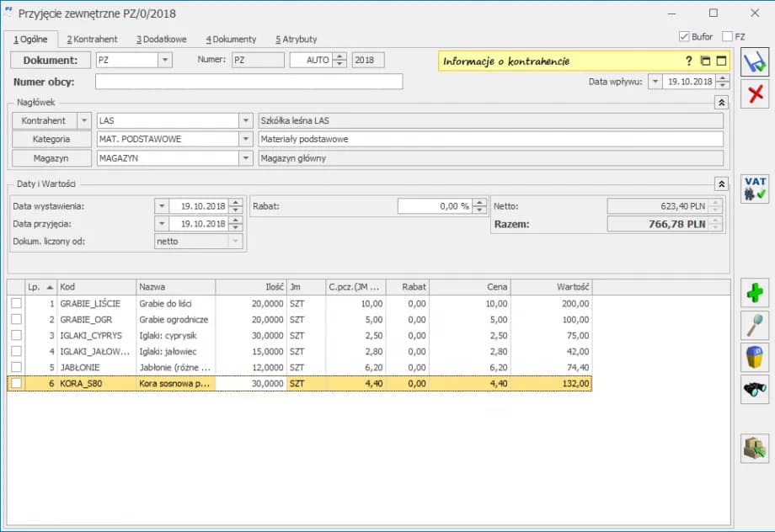Check the row checkbox for GRABIE_LIŚCIE

click(16, 303)
